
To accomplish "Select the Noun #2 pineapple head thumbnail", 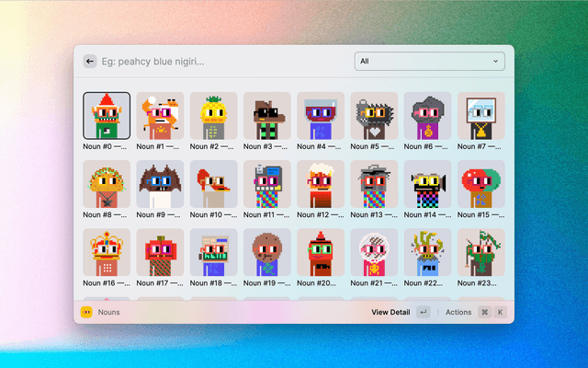I will pos(214,115).
